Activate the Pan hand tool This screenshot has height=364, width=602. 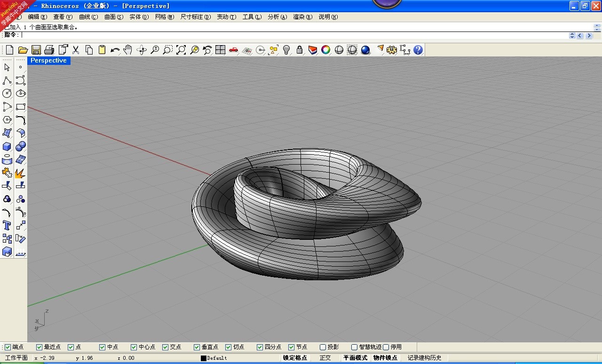(x=128, y=50)
